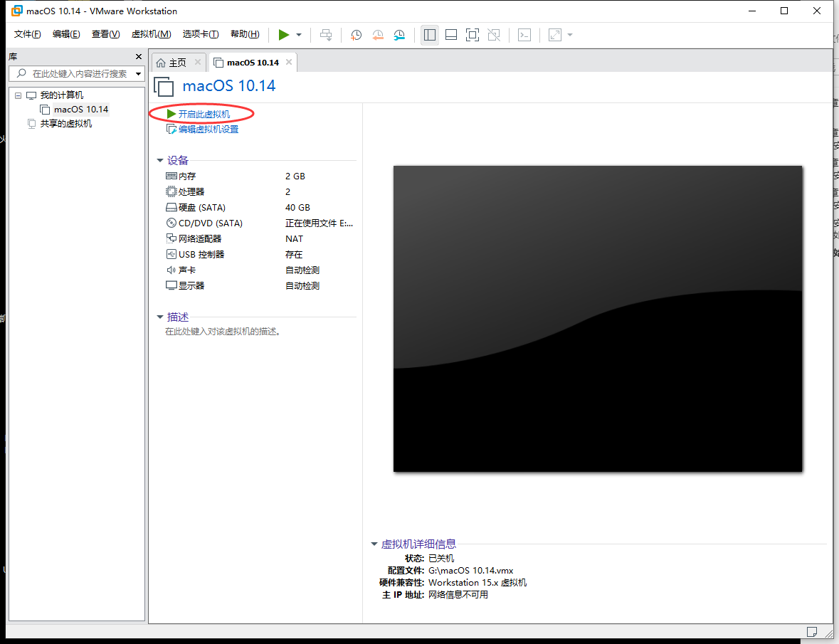Open the power options dropdown arrow
Image resolution: width=839 pixels, height=644 pixels.
pyautogui.click(x=299, y=35)
